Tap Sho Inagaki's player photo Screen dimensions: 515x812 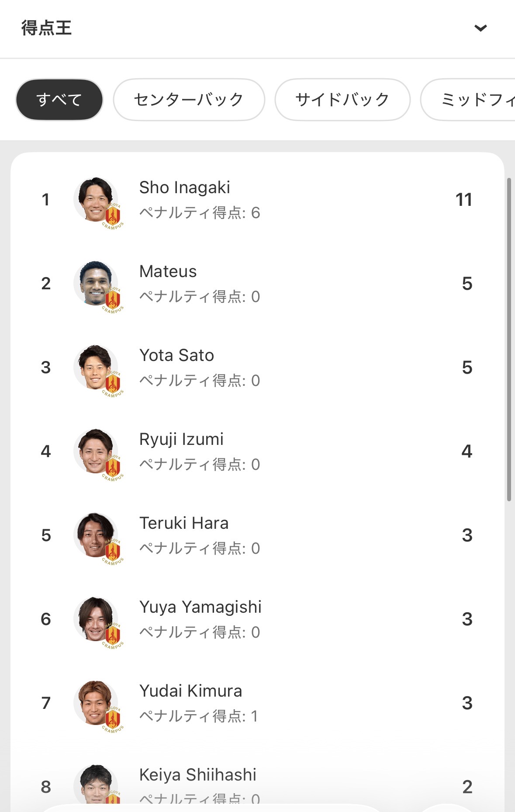[x=96, y=199]
